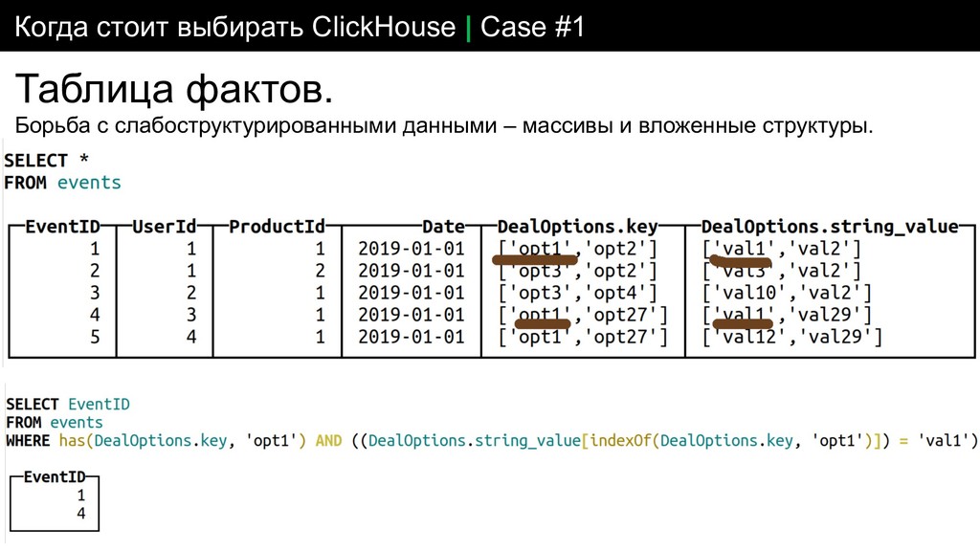Image resolution: width=980 pixels, height=551 pixels.
Task: Click result value 1 in the small result table
Action: point(80,496)
